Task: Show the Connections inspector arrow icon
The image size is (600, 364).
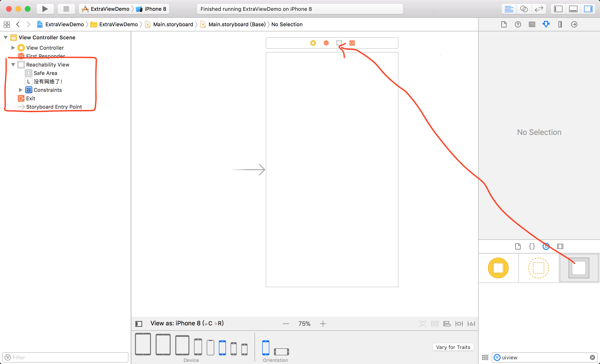Action: click(574, 24)
